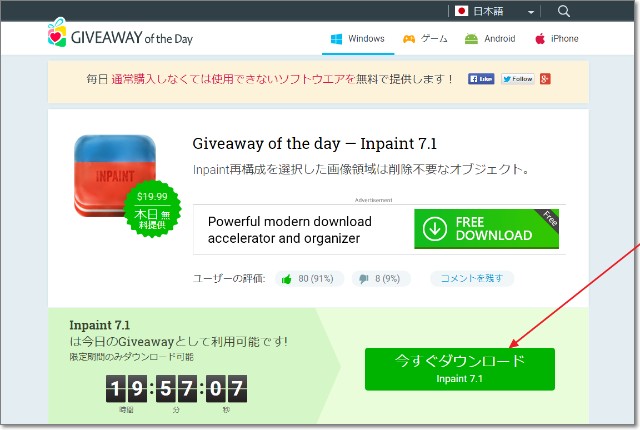Click the Inpaint eraser app icon
The image size is (640, 430).
coord(115,176)
